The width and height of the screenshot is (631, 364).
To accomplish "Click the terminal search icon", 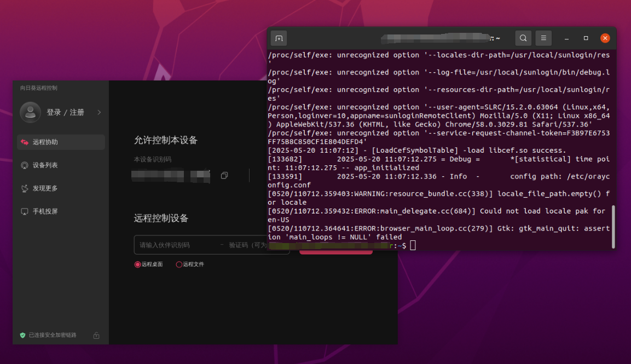I will pyautogui.click(x=523, y=38).
